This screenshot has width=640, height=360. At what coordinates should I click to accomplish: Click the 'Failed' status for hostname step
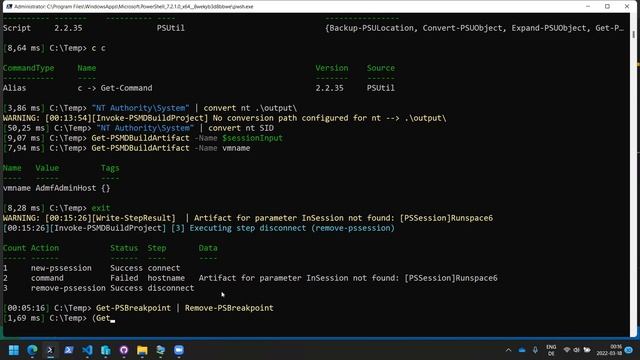coord(124,278)
